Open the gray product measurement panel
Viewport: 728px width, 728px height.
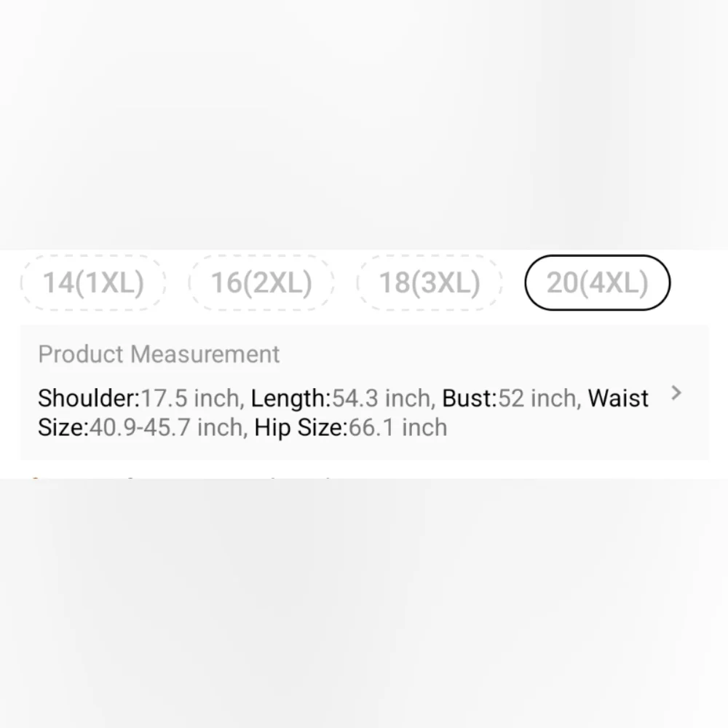point(365,393)
